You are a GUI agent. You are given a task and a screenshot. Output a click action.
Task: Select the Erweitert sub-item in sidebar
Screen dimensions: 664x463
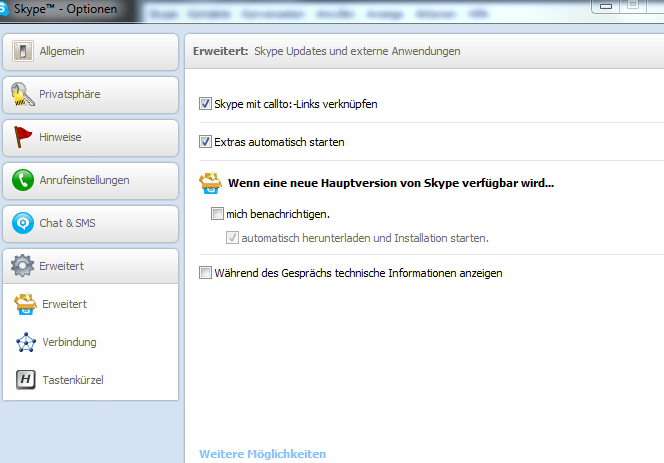pos(90,304)
